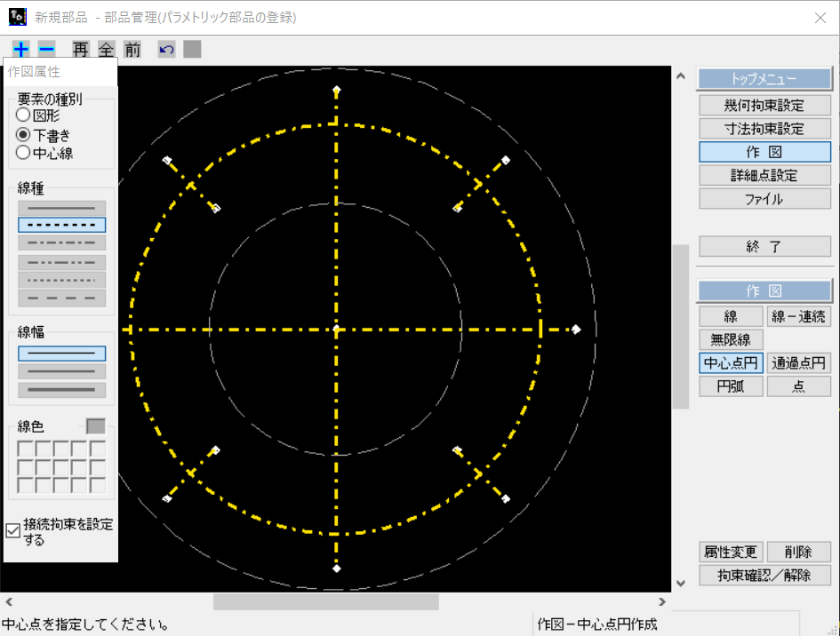This screenshot has width=840, height=636.
Task: Open トップメニュー header
Action: [x=764, y=79]
